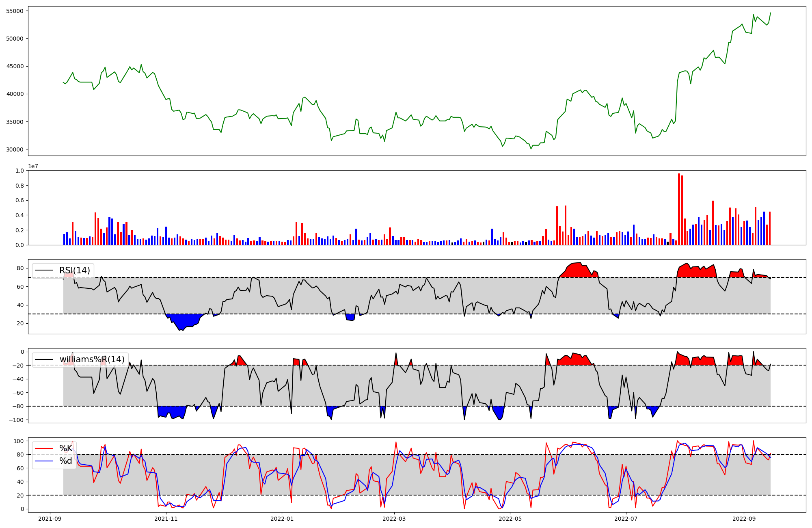
Task: Click the red %K legend line sample
Action: tap(44, 448)
